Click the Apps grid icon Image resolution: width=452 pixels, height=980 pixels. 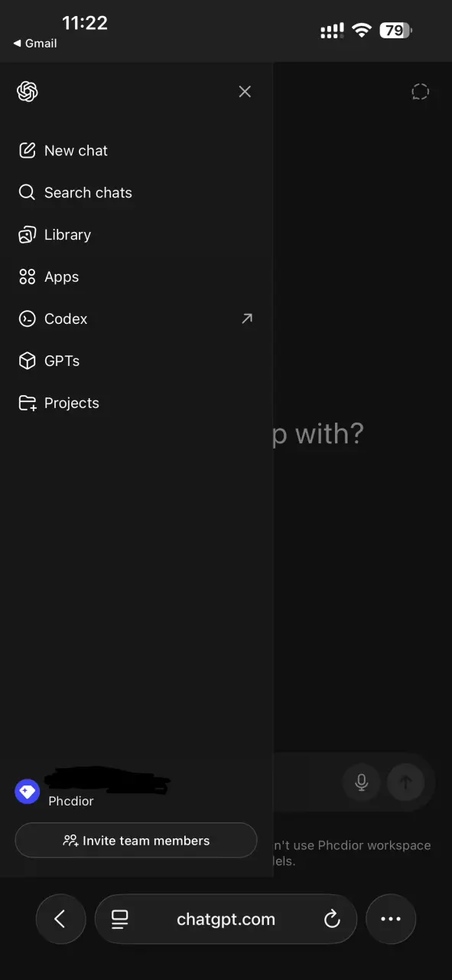click(x=28, y=277)
